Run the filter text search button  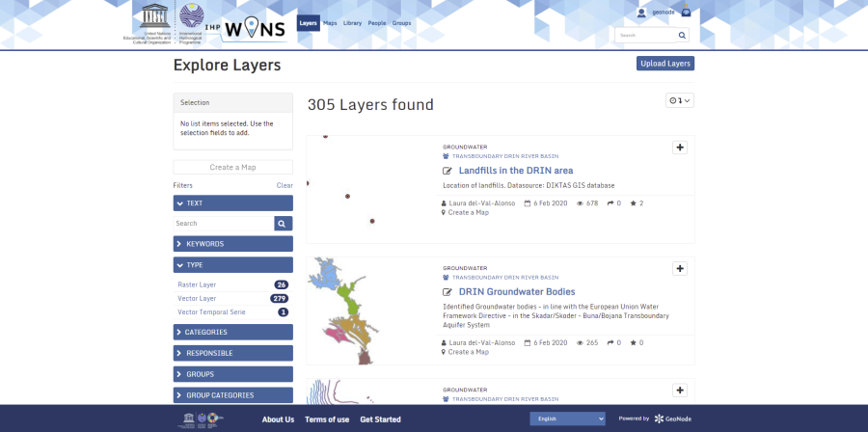click(283, 224)
